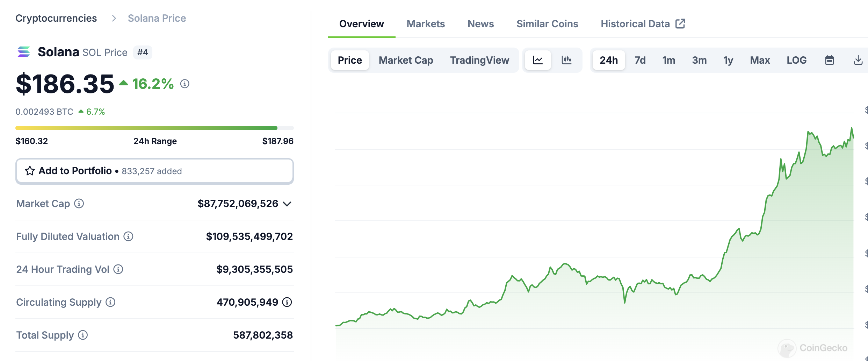
Task: Click the download chart data icon
Action: [x=858, y=60]
